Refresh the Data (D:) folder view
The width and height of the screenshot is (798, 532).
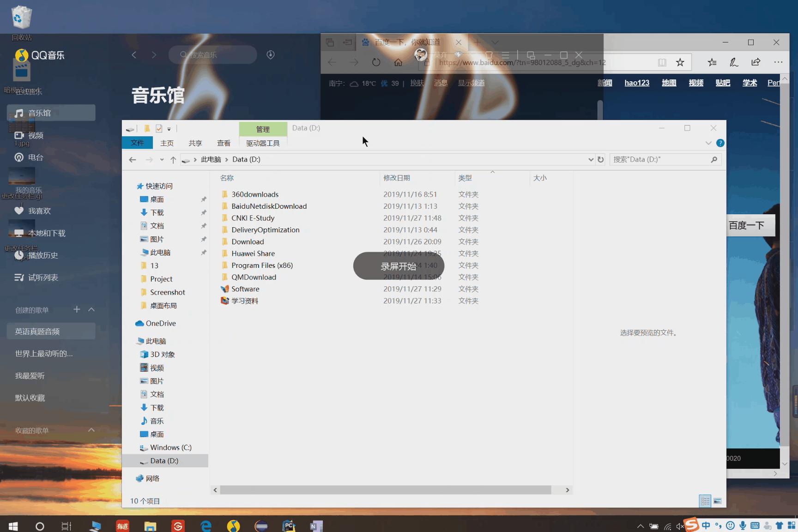click(600, 159)
